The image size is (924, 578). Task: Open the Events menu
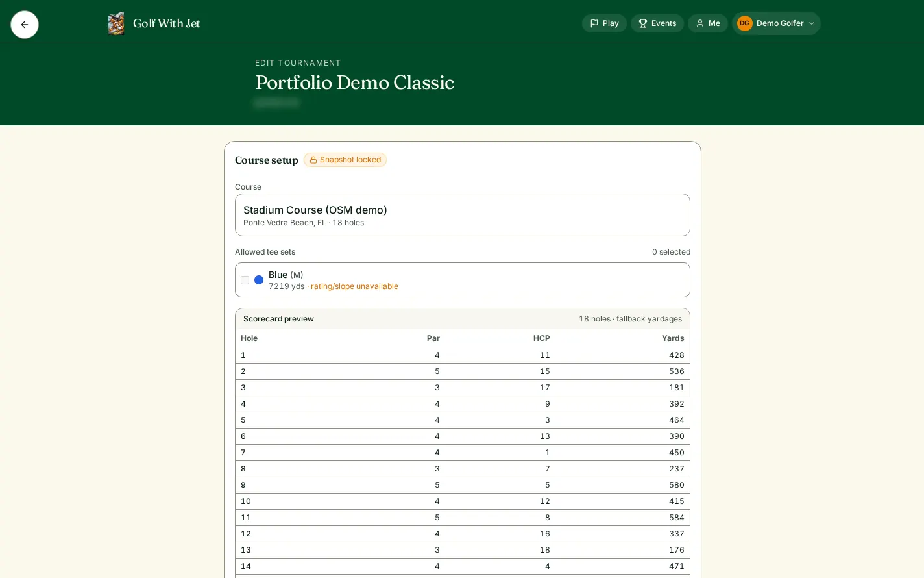click(x=657, y=23)
